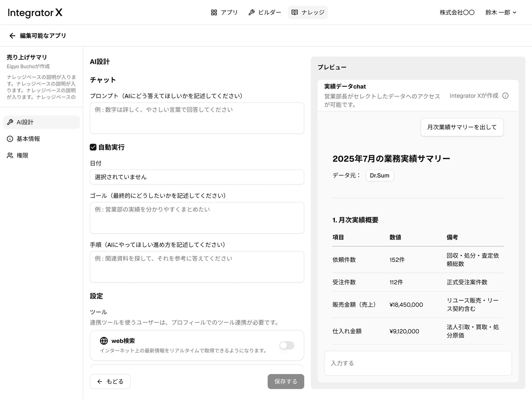Click the 正式受注案件数 remark cell
The image size is (532, 399).
pos(467,282)
